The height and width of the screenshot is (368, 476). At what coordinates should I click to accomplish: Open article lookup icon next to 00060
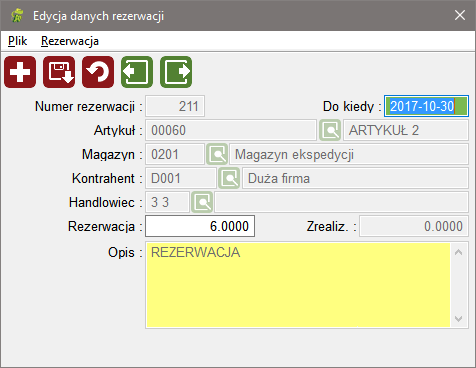click(330, 130)
